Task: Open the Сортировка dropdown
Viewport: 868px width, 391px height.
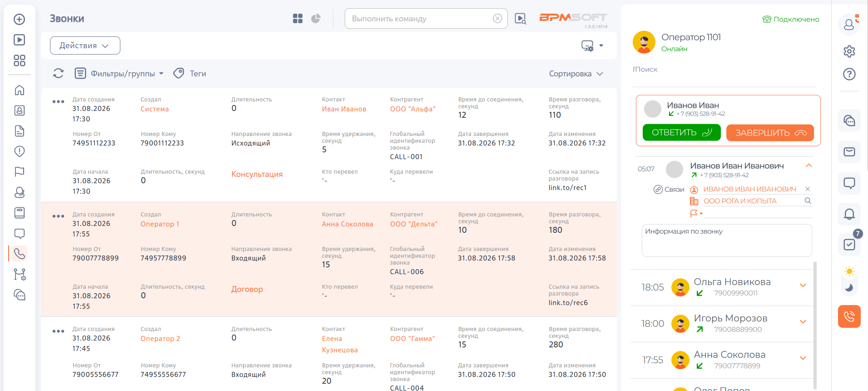Action: click(x=576, y=74)
